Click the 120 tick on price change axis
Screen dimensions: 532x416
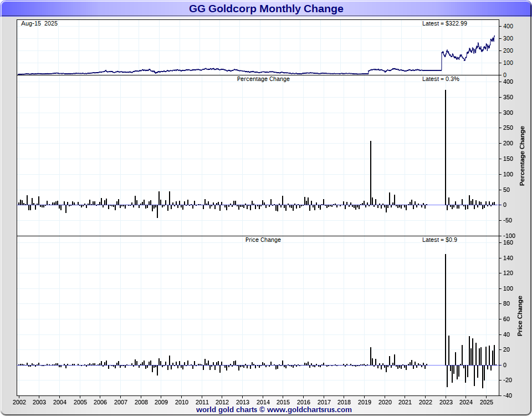(508, 273)
